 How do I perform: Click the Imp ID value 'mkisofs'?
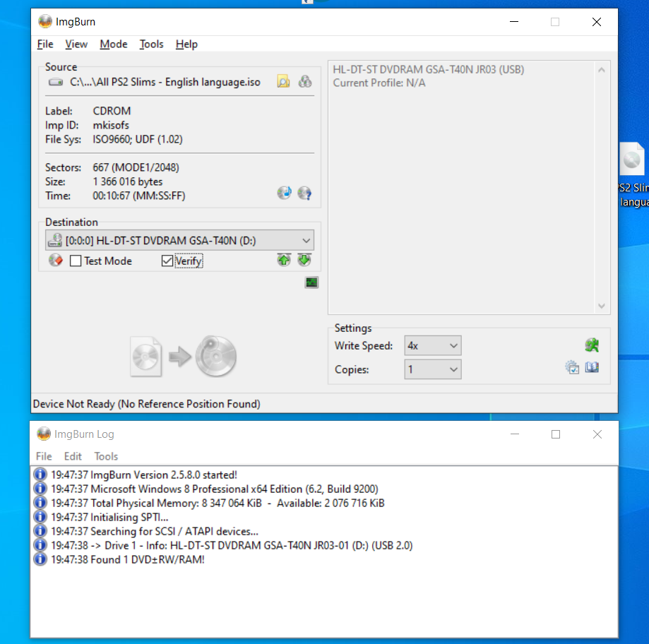tap(111, 125)
